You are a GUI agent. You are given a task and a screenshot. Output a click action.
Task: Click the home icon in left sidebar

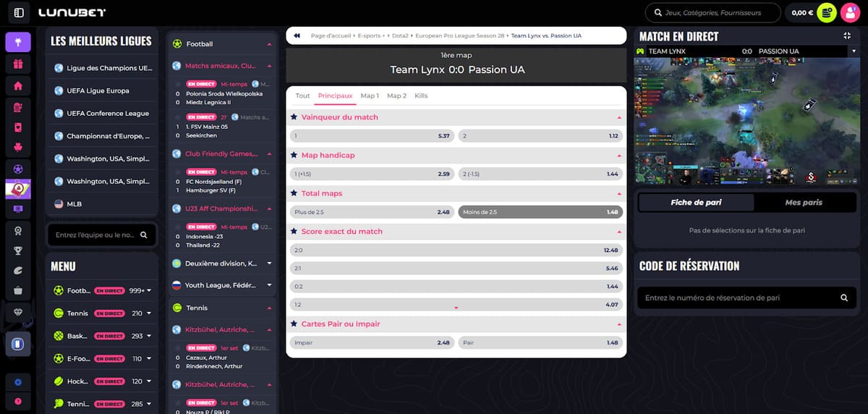tap(18, 85)
